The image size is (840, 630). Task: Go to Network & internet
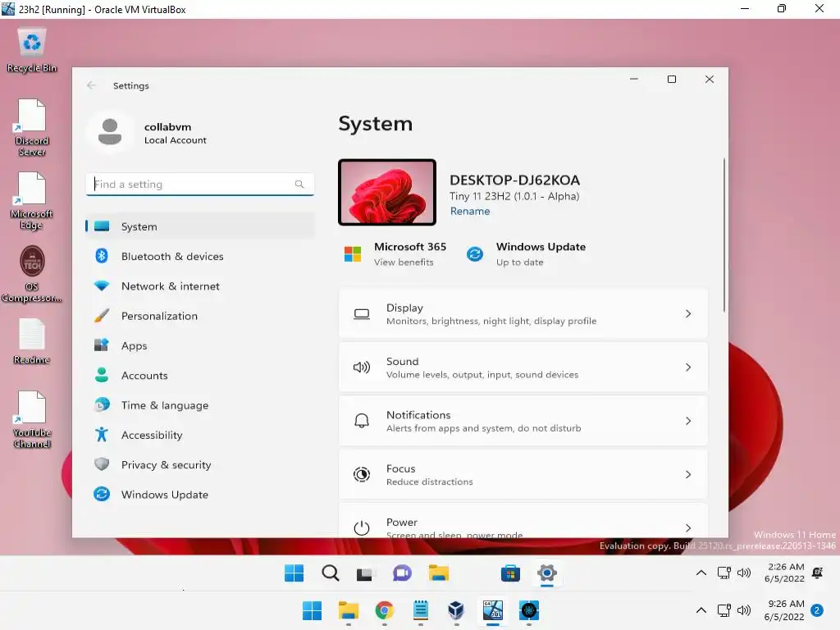[x=200, y=286]
